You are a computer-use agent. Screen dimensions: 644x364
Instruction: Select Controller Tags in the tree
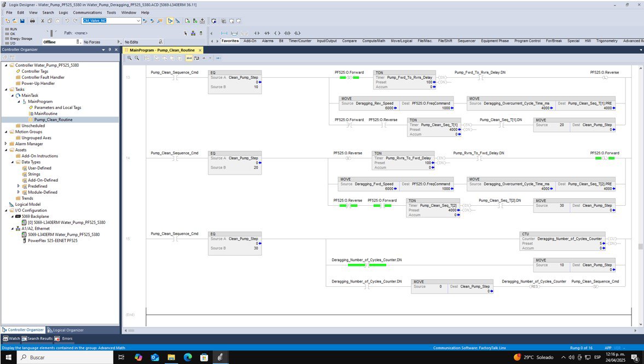click(34, 71)
